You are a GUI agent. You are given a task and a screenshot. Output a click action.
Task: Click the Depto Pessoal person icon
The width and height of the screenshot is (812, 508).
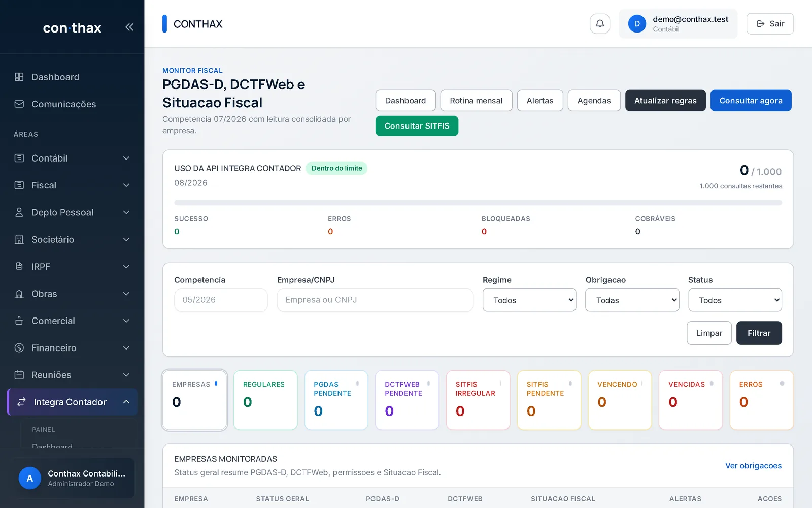19,212
